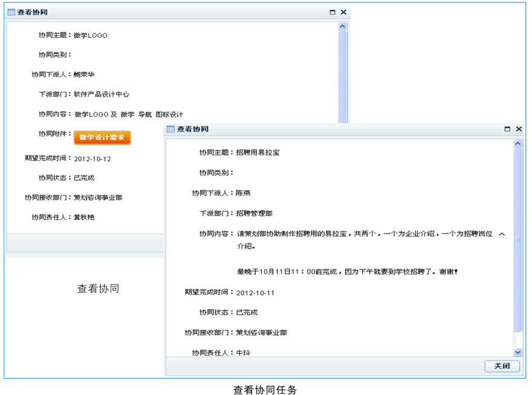Click the 协同责任人 name 黄秋艳

click(x=84, y=217)
